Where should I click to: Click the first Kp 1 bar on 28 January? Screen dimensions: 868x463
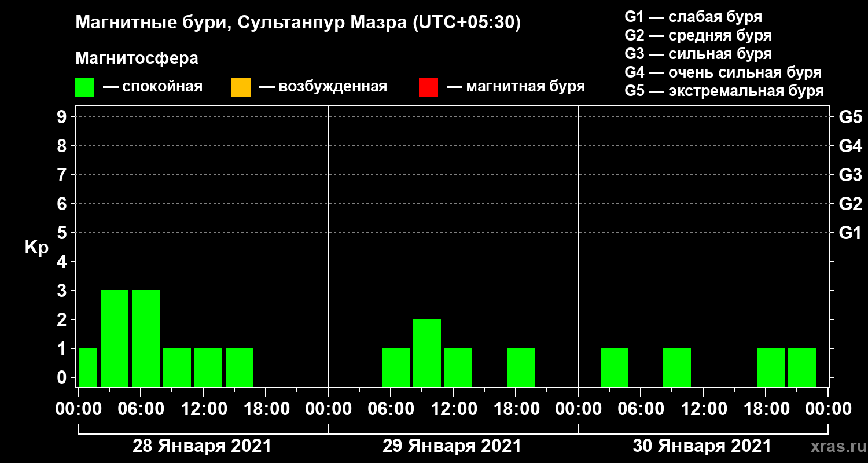tap(88, 367)
